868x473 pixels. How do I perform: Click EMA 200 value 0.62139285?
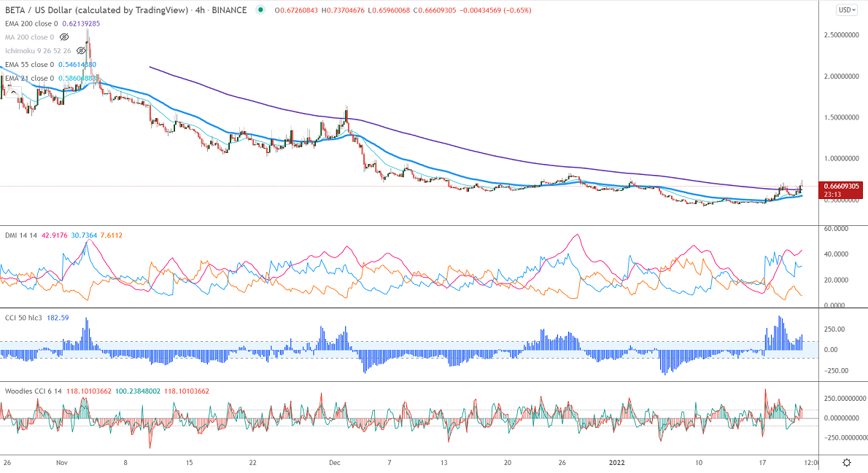[82, 24]
